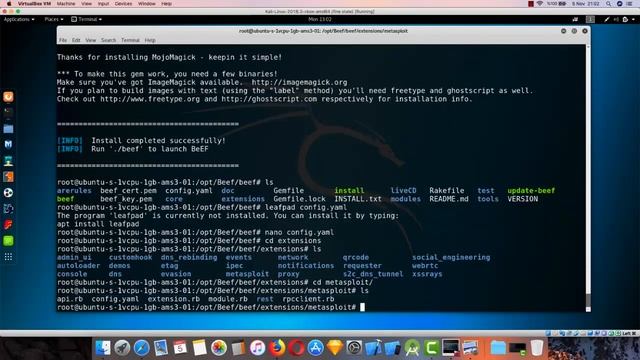The width and height of the screenshot is (640, 360).
Task: Open terminal Edit menu
Action: tap(76, 40)
